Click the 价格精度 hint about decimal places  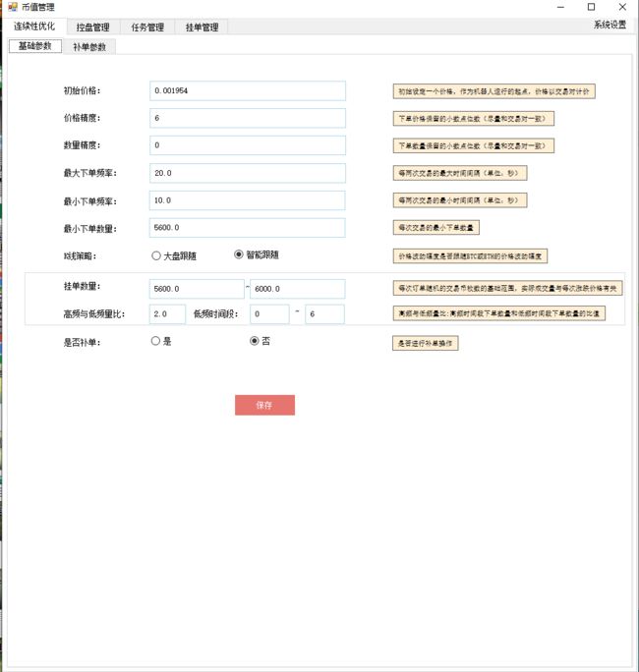pyautogui.click(x=474, y=118)
